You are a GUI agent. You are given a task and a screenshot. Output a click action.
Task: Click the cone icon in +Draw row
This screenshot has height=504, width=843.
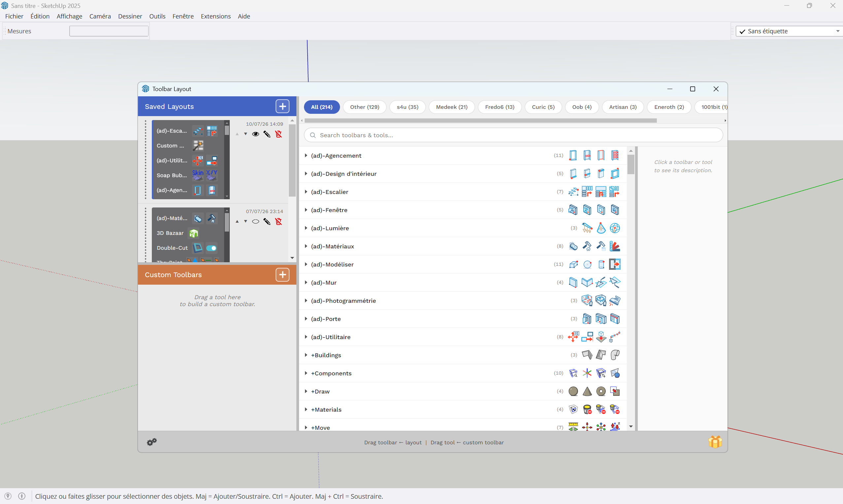[x=587, y=391]
